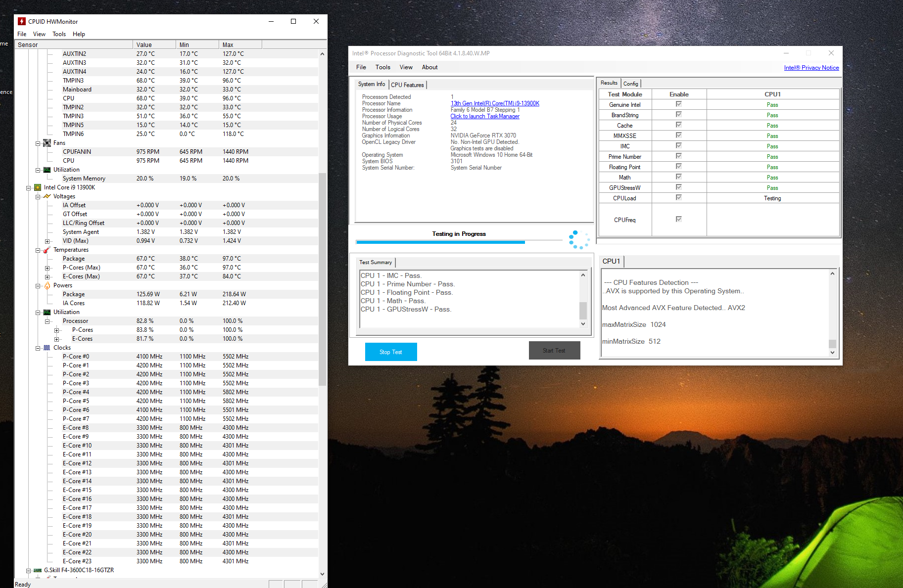This screenshot has width=903, height=588.
Task: Click the "CPU 1 - GPUStressW - Pass." summary line
Action: (406, 309)
